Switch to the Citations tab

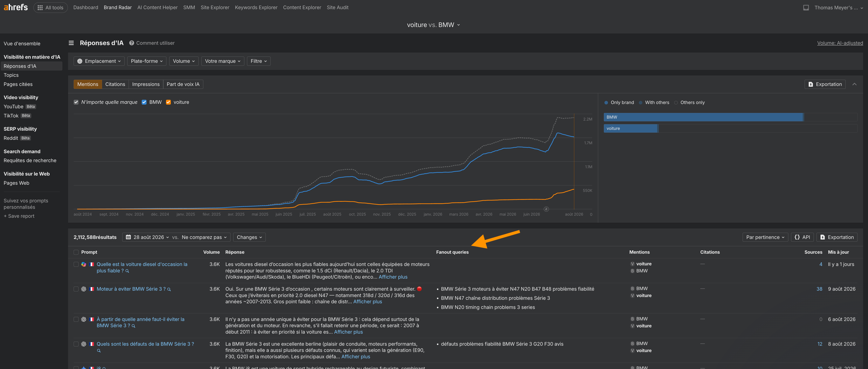115,84
